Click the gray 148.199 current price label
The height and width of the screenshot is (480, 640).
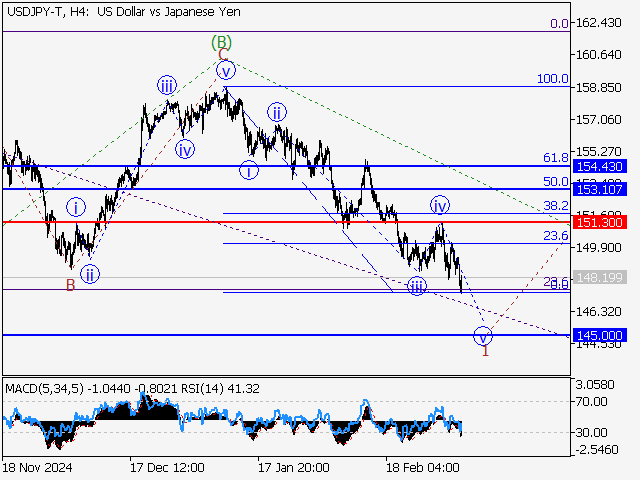click(602, 278)
